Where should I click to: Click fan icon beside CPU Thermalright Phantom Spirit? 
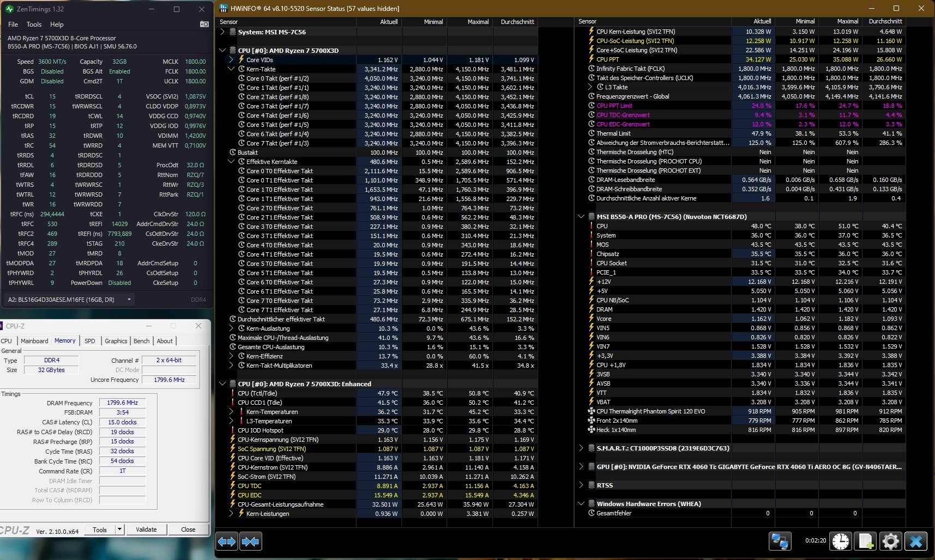[591, 411]
